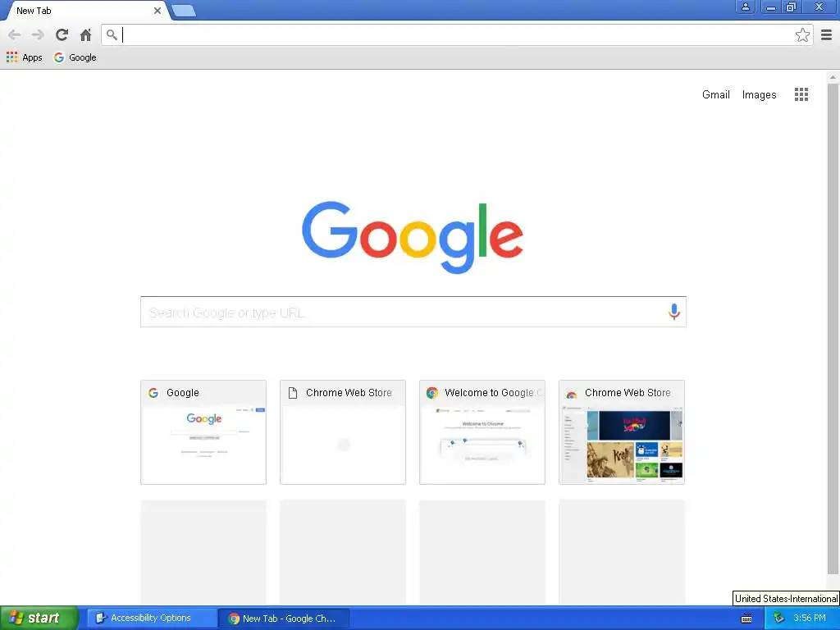
Task: Select the New Tab tab
Action: click(x=85, y=11)
